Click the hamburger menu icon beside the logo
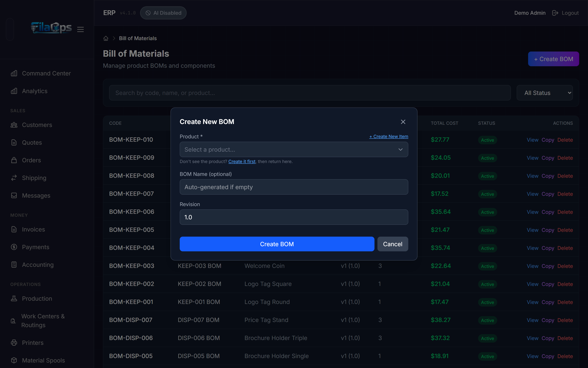 coord(80,29)
